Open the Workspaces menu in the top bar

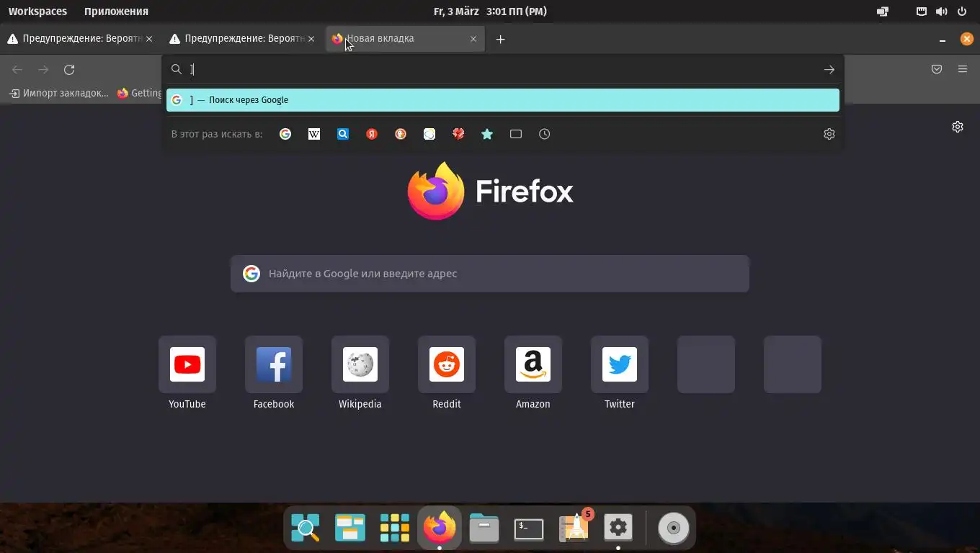(x=37, y=11)
